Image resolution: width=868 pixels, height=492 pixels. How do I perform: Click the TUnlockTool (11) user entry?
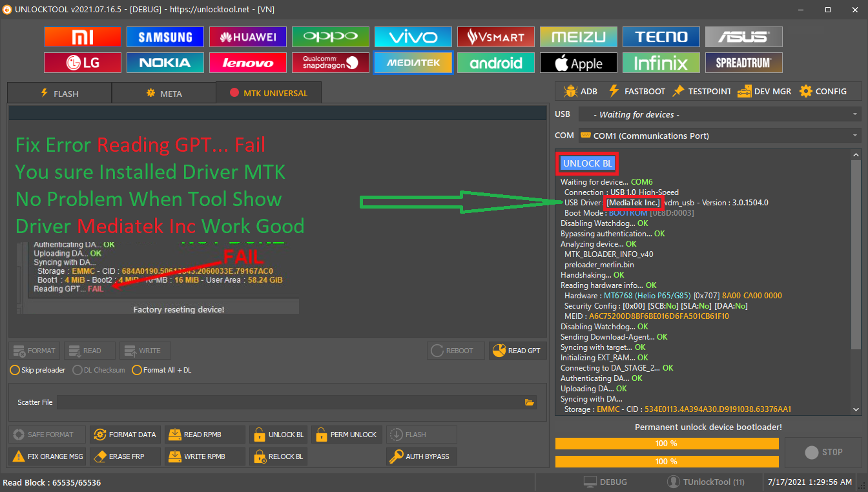(x=706, y=482)
